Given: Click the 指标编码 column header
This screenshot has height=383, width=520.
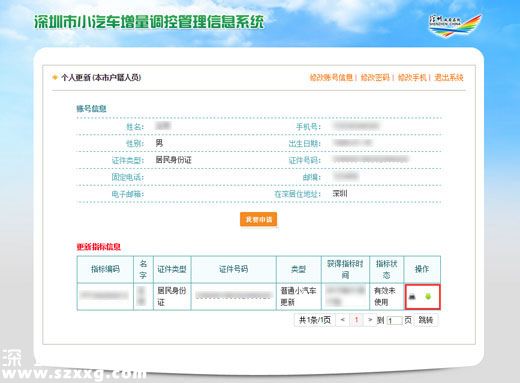Looking at the screenshot, I should pyautogui.click(x=105, y=269).
